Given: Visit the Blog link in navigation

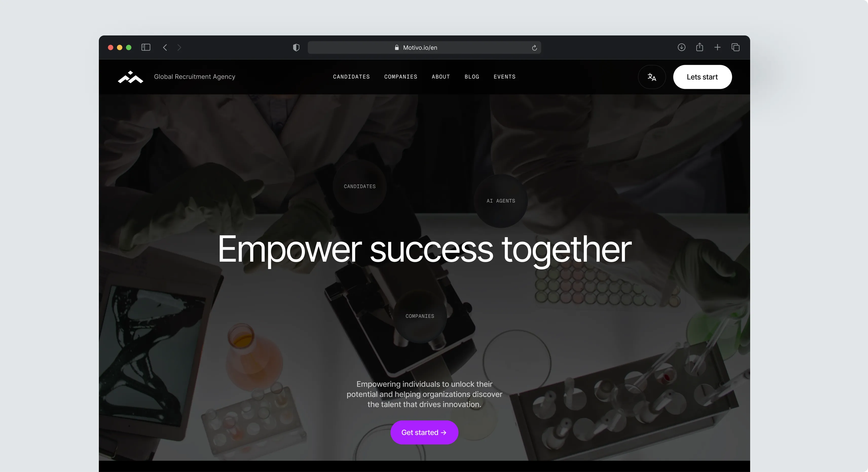Looking at the screenshot, I should point(472,77).
